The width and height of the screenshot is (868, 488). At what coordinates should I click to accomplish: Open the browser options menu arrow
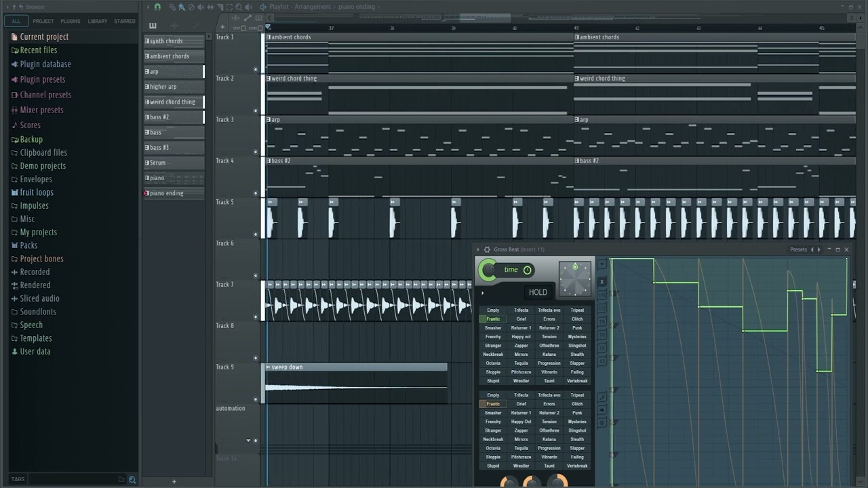8,7
